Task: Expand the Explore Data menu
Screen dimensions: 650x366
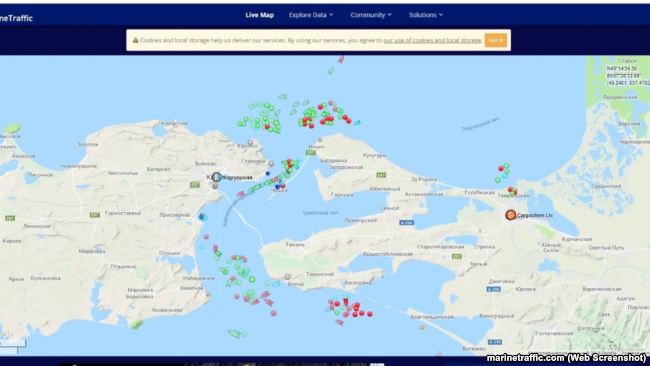Action: 311,15
